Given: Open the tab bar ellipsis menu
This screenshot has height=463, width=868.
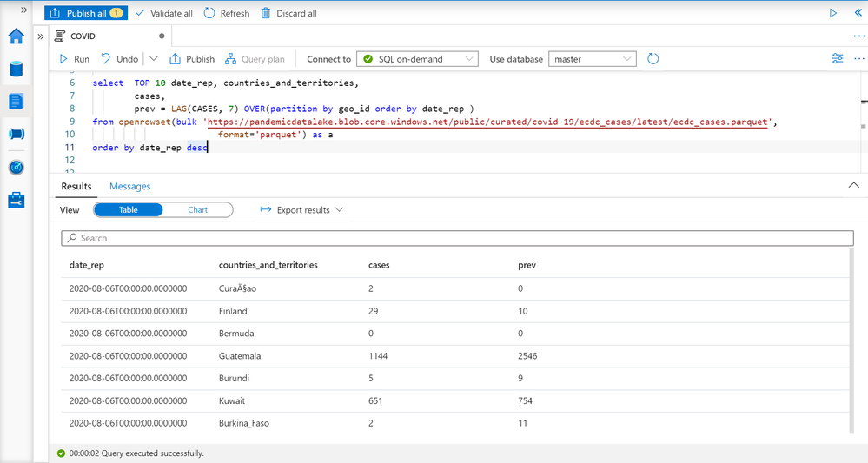Looking at the screenshot, I should [x=858, y=36].
